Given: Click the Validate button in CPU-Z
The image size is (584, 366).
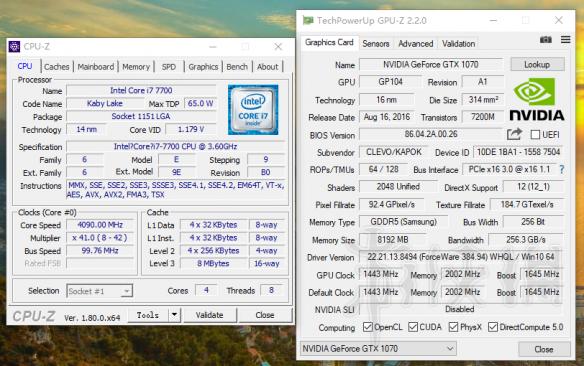Looking at the screenshot, I should pyautogui.click(x=210, y=315).
